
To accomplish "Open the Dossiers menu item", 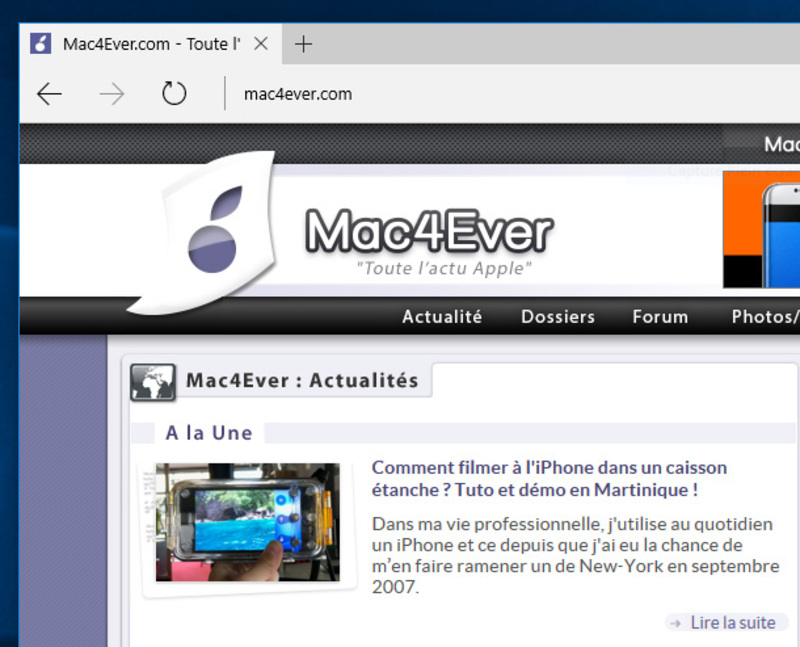I will tap(558, 317).
